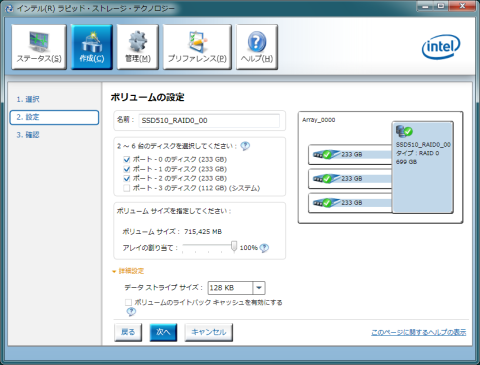Click the help icon next to 100% allocation

(264, 248)
